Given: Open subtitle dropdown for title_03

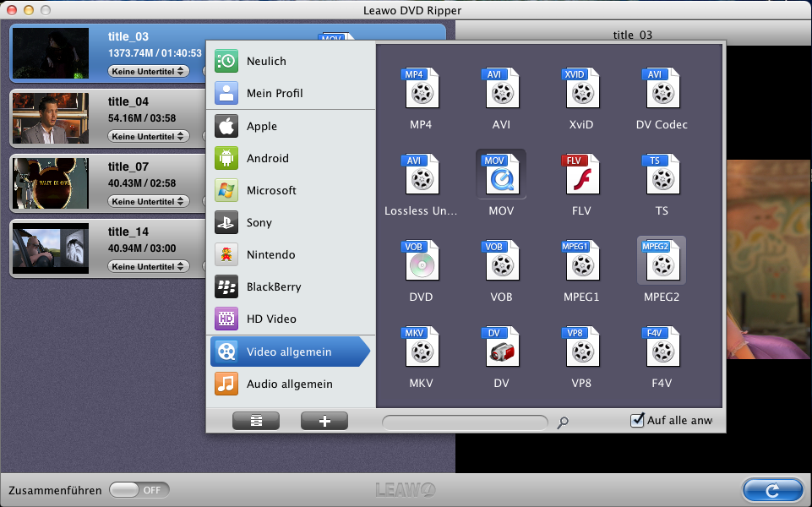Looking at the screenshot, I should click(x=149, y=72).
